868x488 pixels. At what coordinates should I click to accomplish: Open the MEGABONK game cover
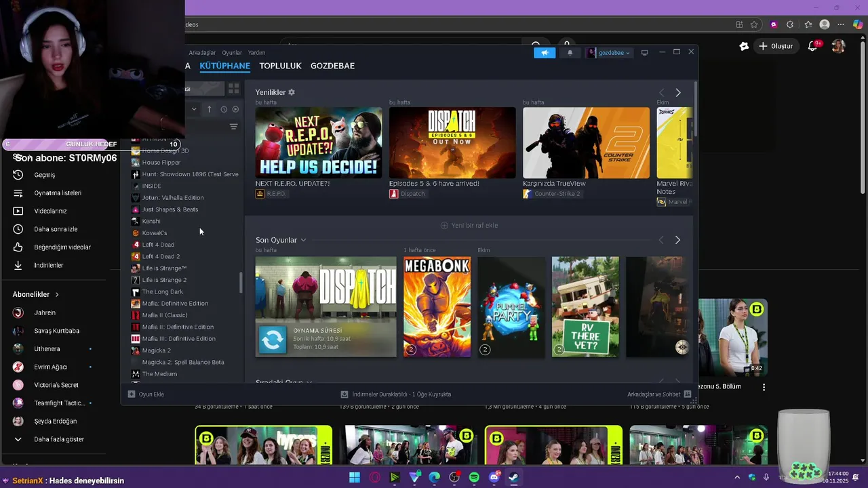pyautogui.click(x=437, y=306)
